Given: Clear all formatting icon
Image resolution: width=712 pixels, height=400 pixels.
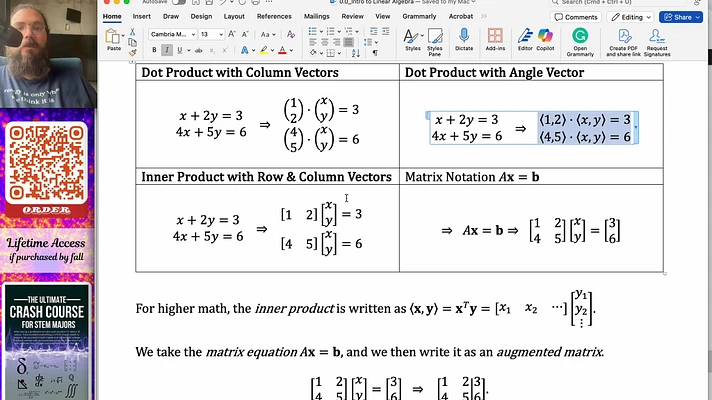Looking at the screenshot, I should tap(291, 35).
